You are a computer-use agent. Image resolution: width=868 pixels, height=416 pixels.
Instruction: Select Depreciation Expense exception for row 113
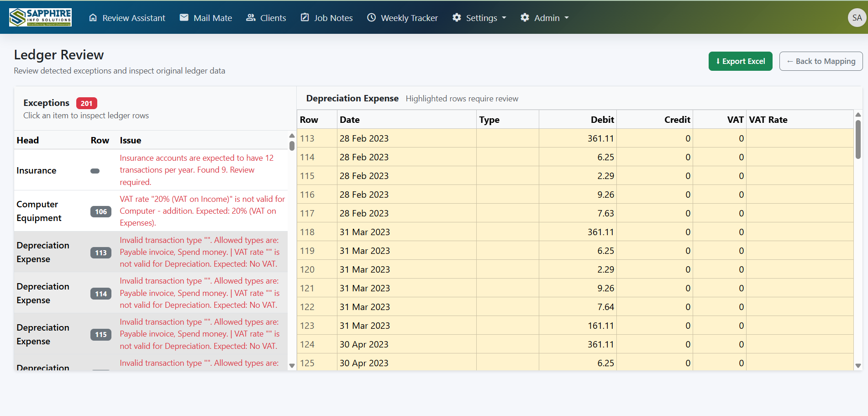coord(151,252)
